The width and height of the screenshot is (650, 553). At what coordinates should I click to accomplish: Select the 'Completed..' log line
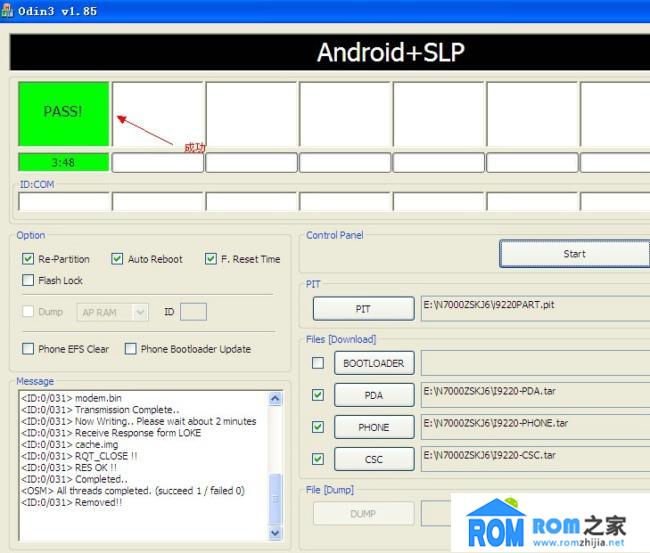(x=74, y=479)
